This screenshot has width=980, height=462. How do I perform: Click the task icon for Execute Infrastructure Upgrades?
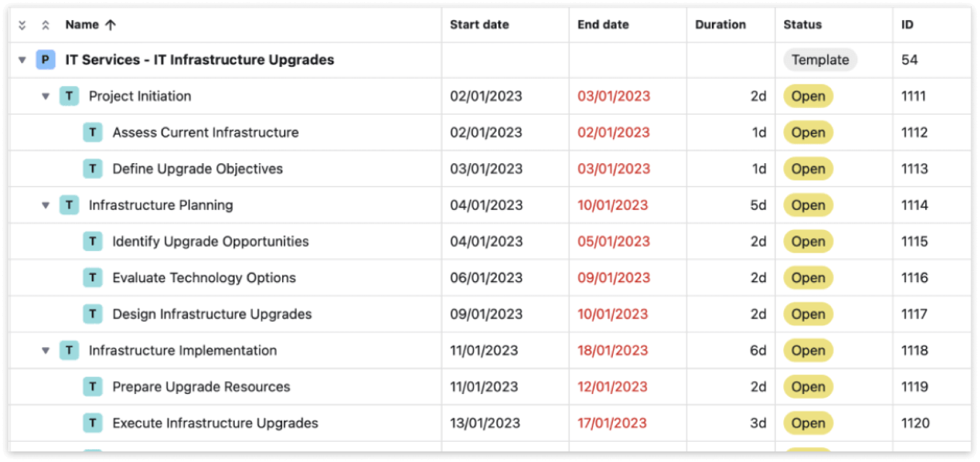92,422
